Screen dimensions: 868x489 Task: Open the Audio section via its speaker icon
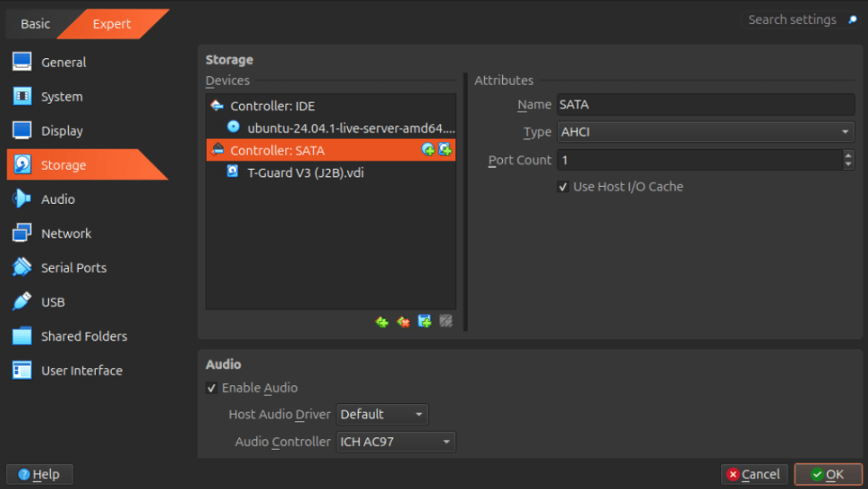pyautogui.click(x=22, y=199)
